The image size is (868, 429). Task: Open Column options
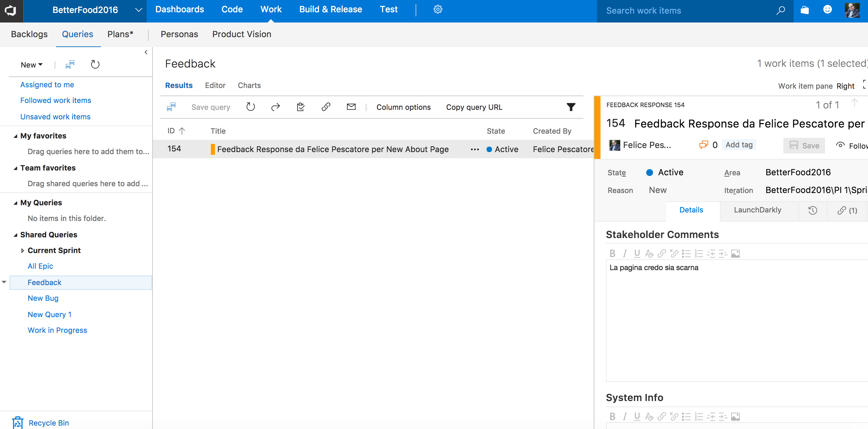click(x=403, y=107)
